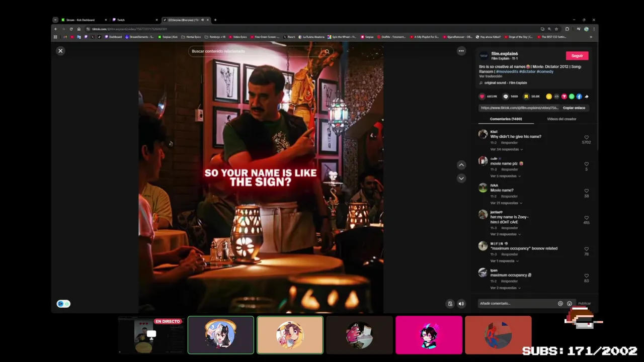Share the video via Facebook icon

tap(579, 97)
